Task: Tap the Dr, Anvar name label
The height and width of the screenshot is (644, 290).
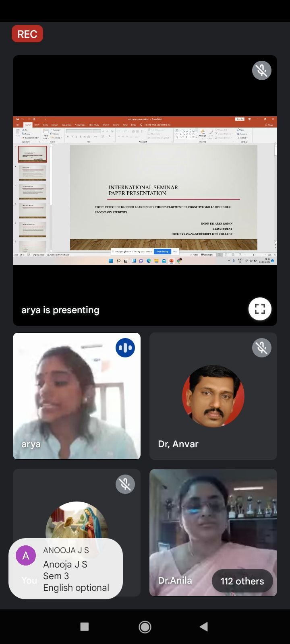Action: click(x=178, y=444)
